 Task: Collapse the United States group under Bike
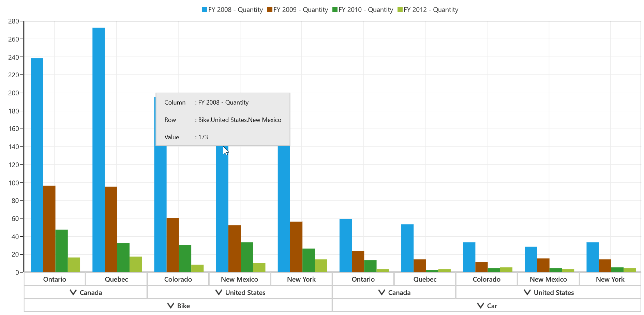219,293
